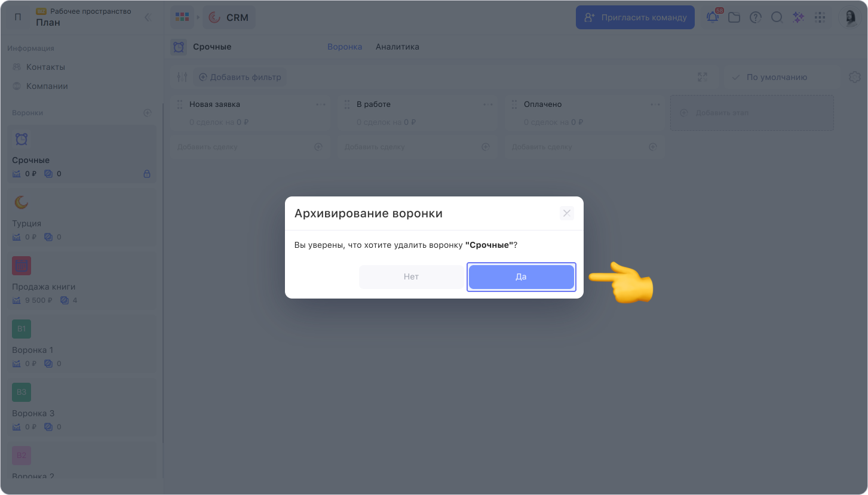
Task: Click the fullscreen expand icon
Action: click(x=703, y=77)
